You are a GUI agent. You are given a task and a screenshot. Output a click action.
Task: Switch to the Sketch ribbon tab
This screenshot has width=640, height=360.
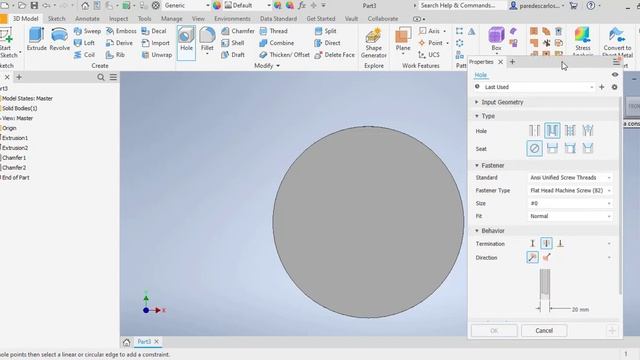click(x=56, y=19)
